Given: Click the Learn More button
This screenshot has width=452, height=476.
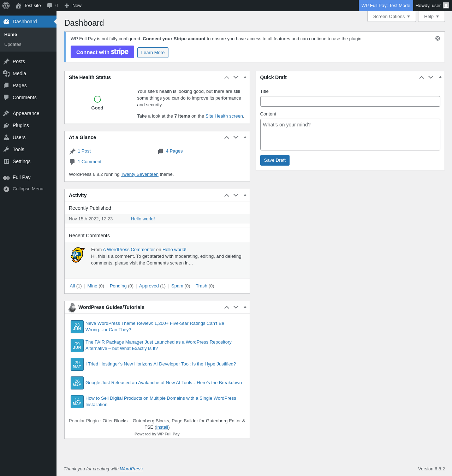Looking at the screenshot, I should click(x=153, y=53).
